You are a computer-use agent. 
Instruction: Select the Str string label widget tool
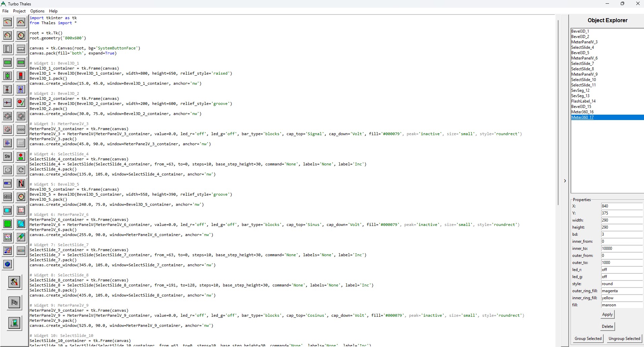7,156
